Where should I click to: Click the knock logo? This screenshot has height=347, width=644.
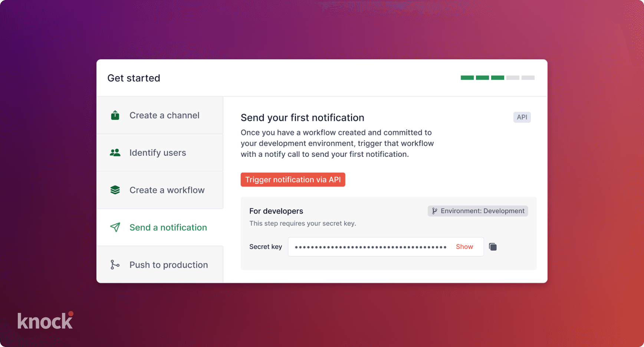[45, 321]
